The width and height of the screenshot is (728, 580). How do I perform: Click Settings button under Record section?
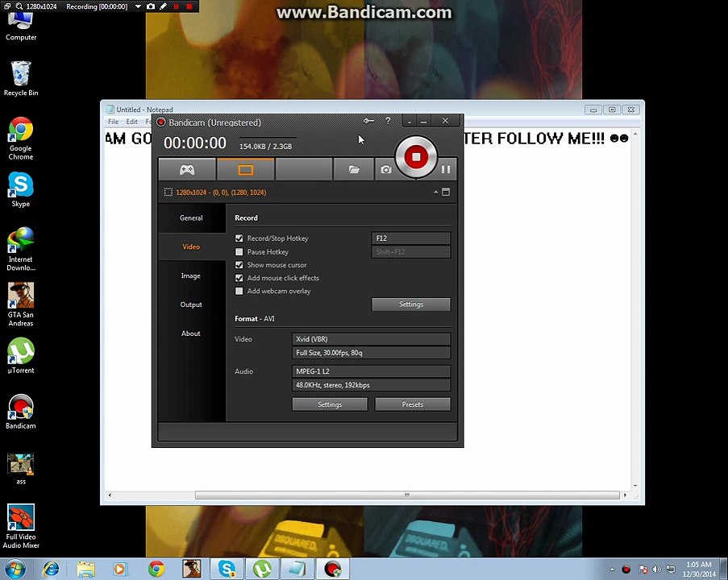coord(411,304)
